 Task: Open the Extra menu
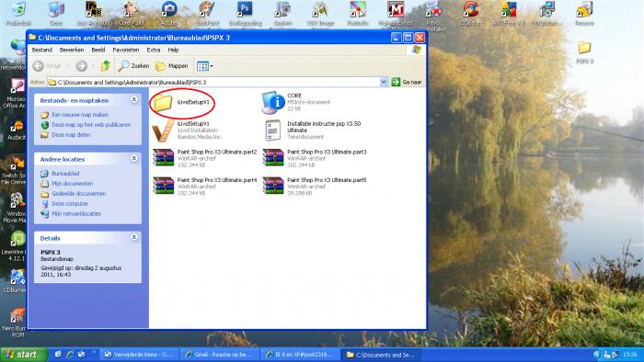(154, 50)
